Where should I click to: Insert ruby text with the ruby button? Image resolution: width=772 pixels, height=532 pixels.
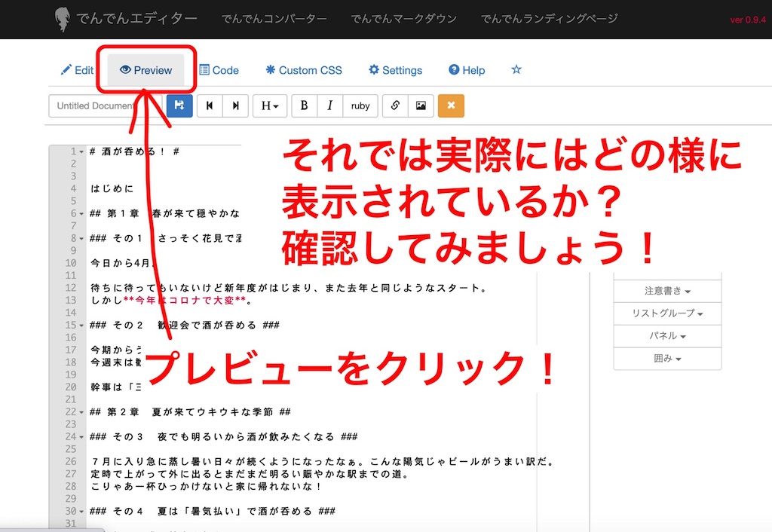pyautogui.click(x=360, y=106)
